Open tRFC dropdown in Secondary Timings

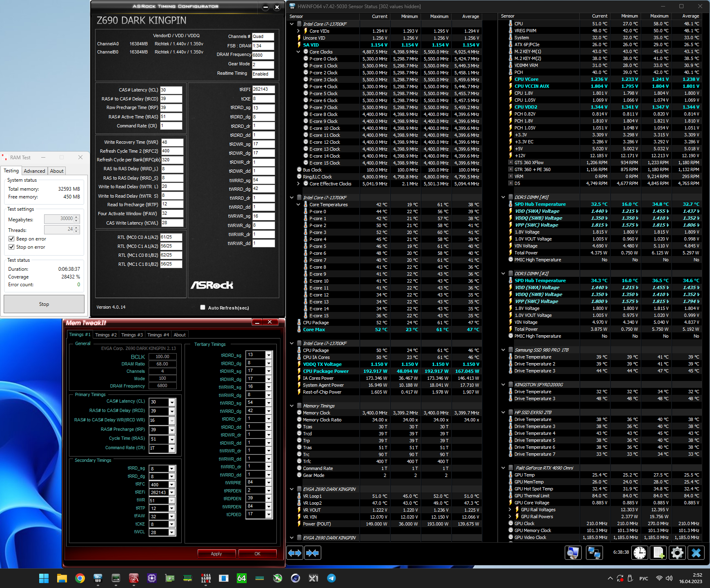point(172,485)
